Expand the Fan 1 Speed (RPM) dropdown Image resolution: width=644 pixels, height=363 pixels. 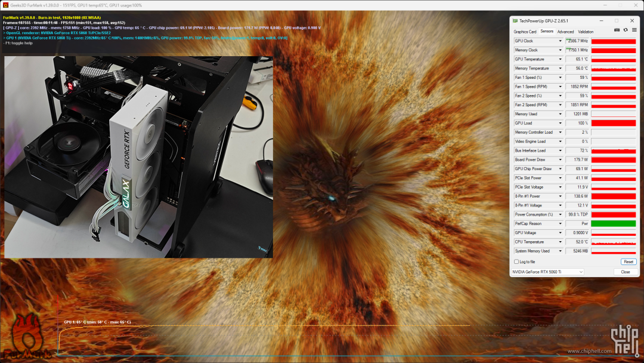click(560, 87)
